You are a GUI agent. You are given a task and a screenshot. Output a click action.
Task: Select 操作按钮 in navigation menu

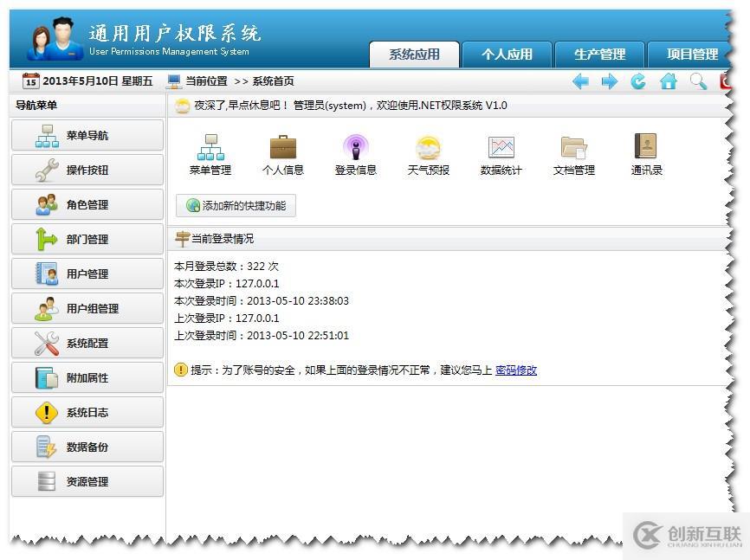click(87, 170)
